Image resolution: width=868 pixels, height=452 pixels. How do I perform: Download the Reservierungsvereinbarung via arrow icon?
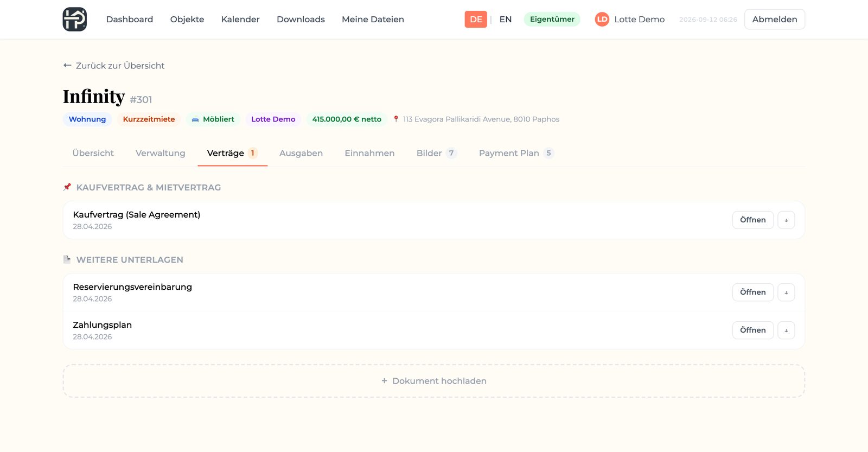[786, 292]
